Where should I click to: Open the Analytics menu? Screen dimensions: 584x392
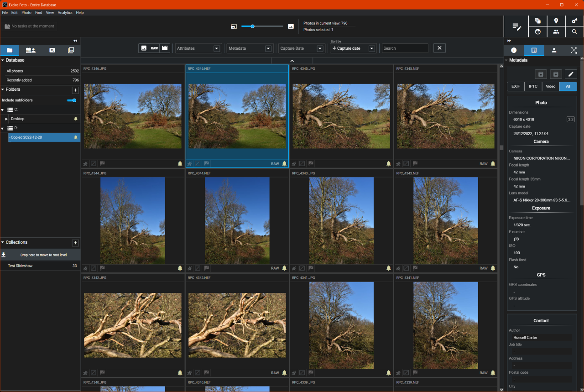point(65,13)
